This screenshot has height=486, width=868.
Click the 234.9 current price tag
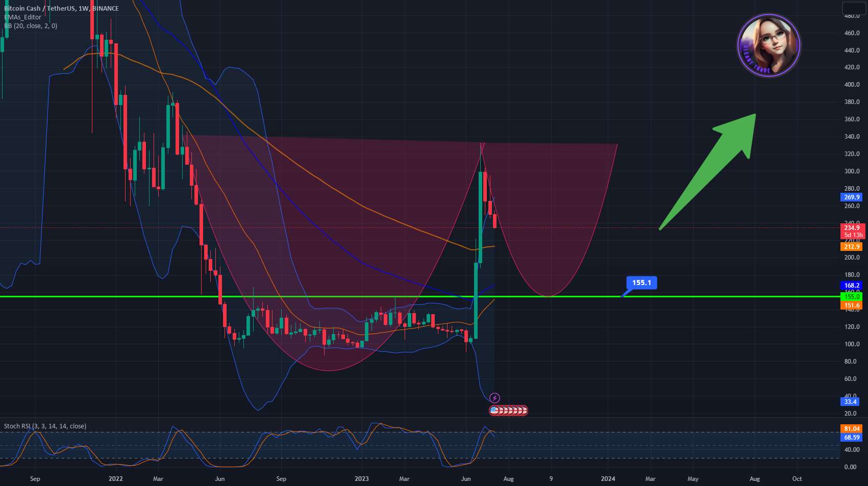(852, 227)
